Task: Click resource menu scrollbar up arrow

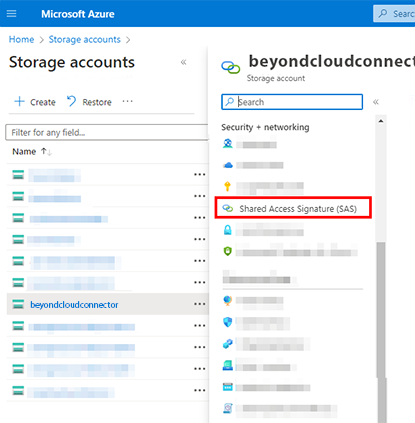Action: (x=381, y=121)
